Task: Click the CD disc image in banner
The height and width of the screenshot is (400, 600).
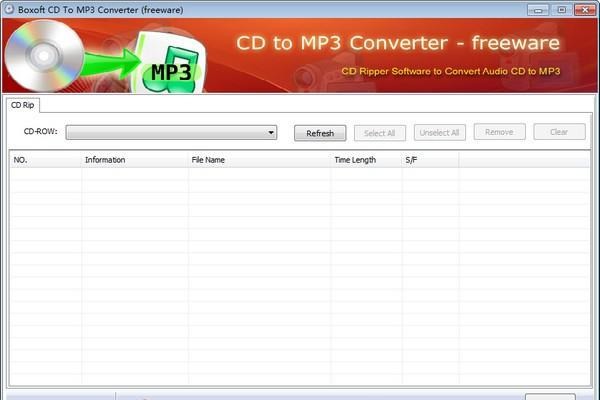Action: [x=44, y=56]
